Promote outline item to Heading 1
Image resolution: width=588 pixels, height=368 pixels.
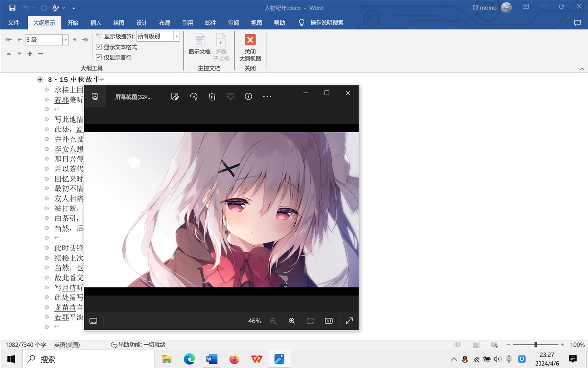coord(8,40)
